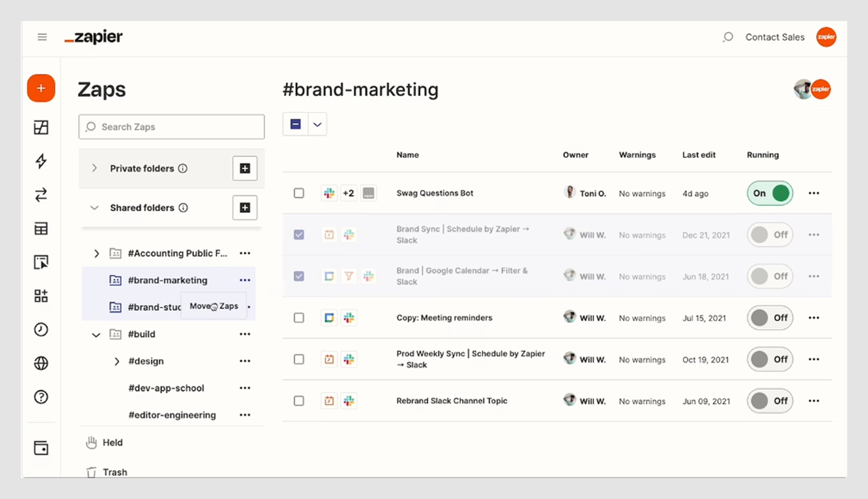Add a new private folder
This screenshot has width=868, height=499.
pos(245,168)
